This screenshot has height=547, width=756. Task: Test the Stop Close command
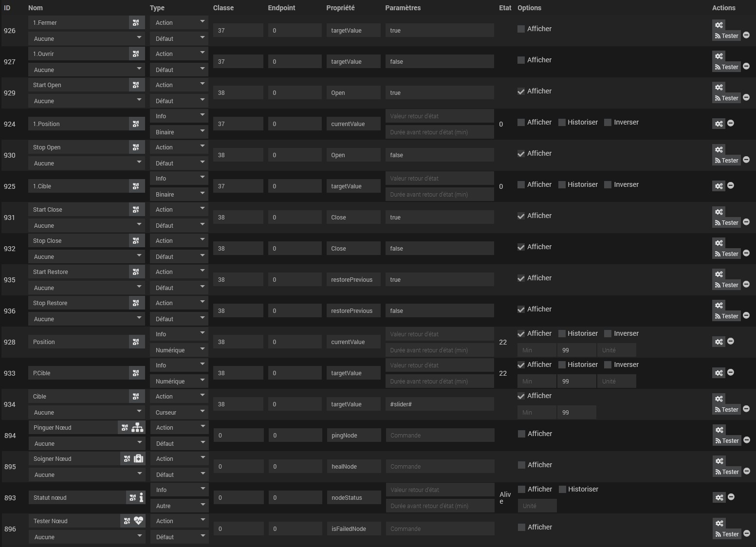click(x=727, y=254)
